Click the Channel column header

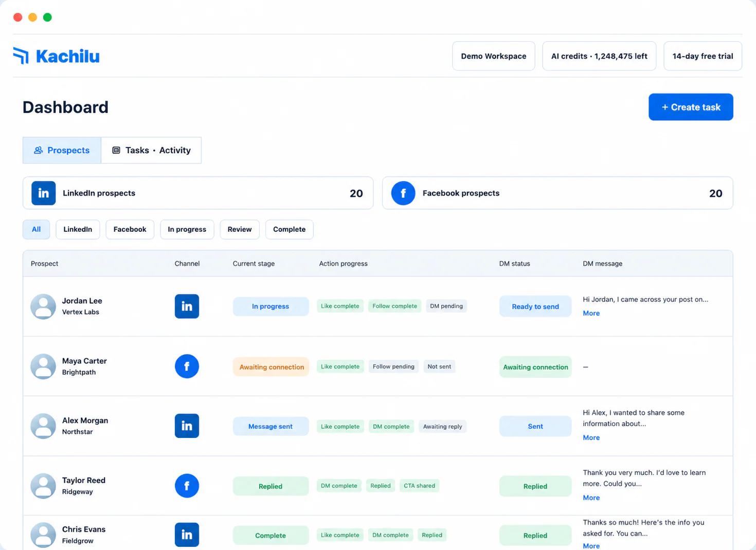[x=187, y=264]
